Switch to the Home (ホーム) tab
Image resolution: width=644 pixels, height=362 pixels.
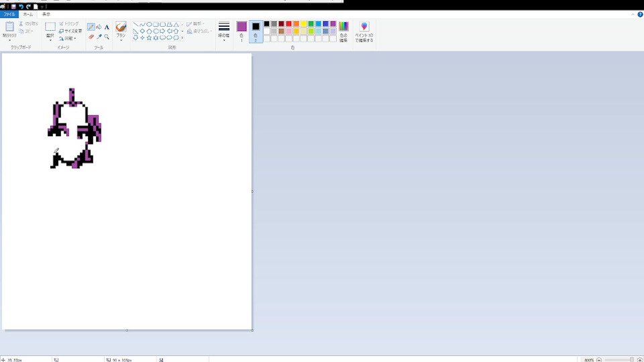[28, 14]
